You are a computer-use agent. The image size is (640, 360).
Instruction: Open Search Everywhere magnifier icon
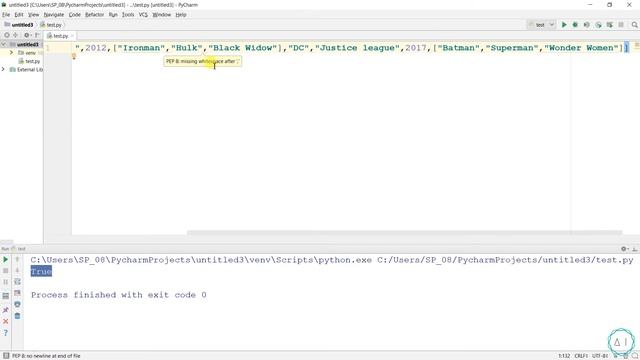click(x=634, y=25)
